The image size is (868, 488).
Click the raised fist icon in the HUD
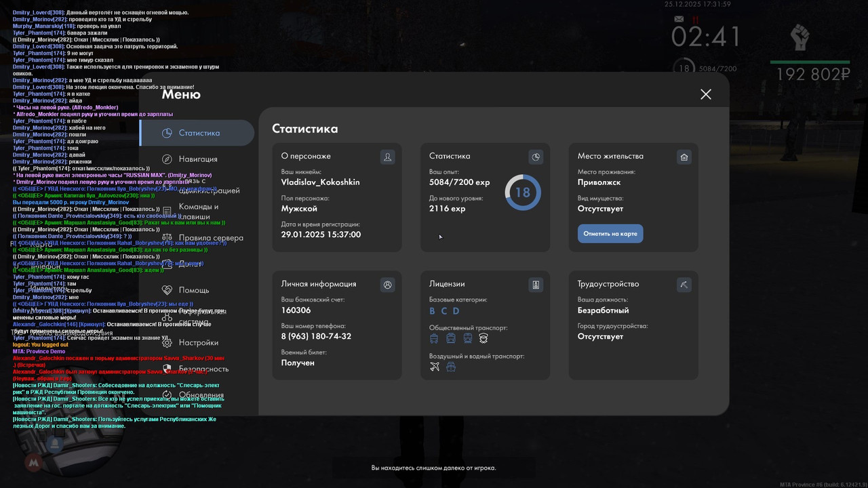point(801,37)
